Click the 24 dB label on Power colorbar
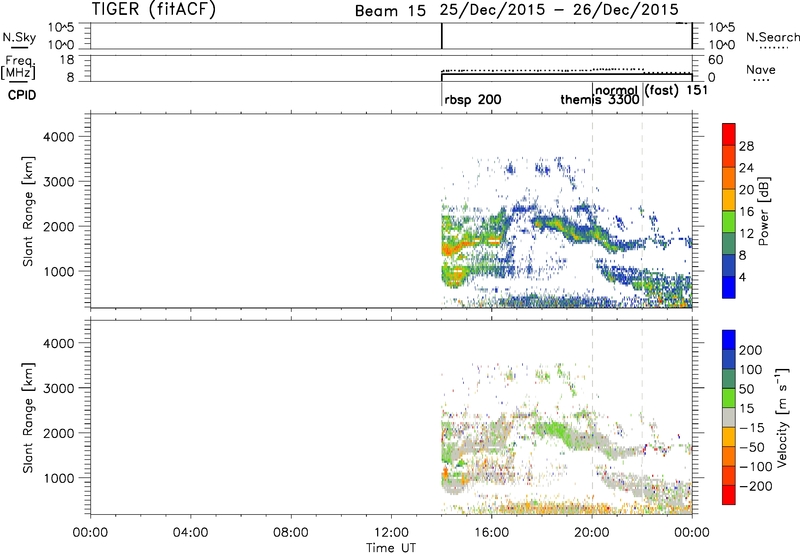Image resolution: width=800 pixels, height=554 pixels. [x=746, y=168]
